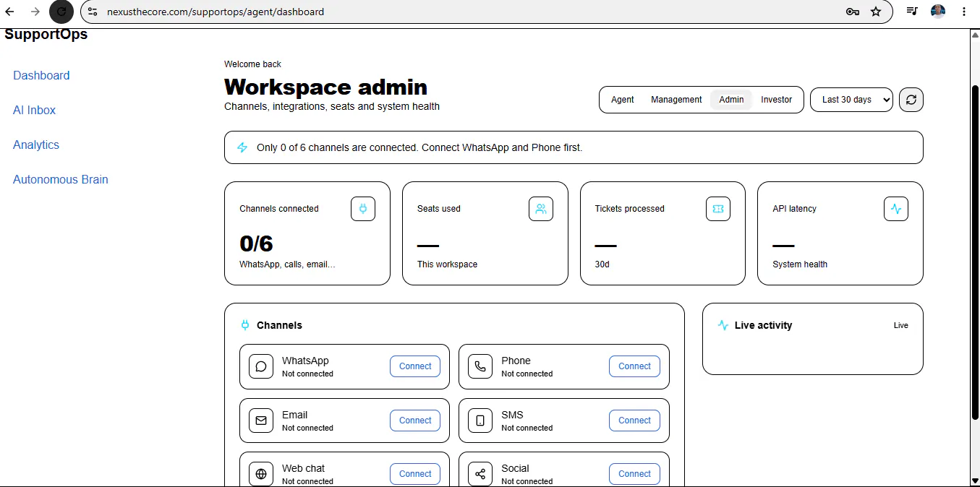Viewport: 980px width, 487px height.
Task: Click the Web chat globe icon
Action: pos(261,474)
